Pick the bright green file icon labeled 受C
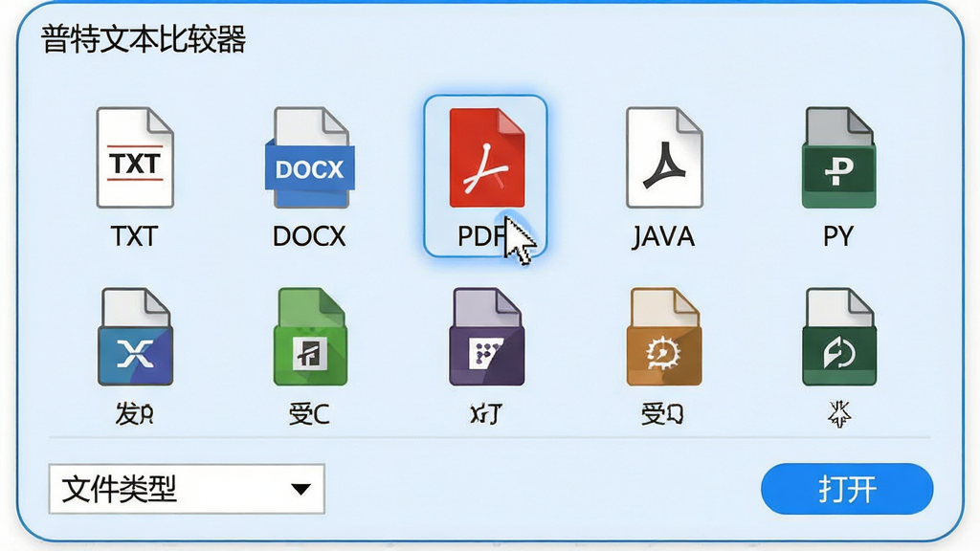 (310, 337)
